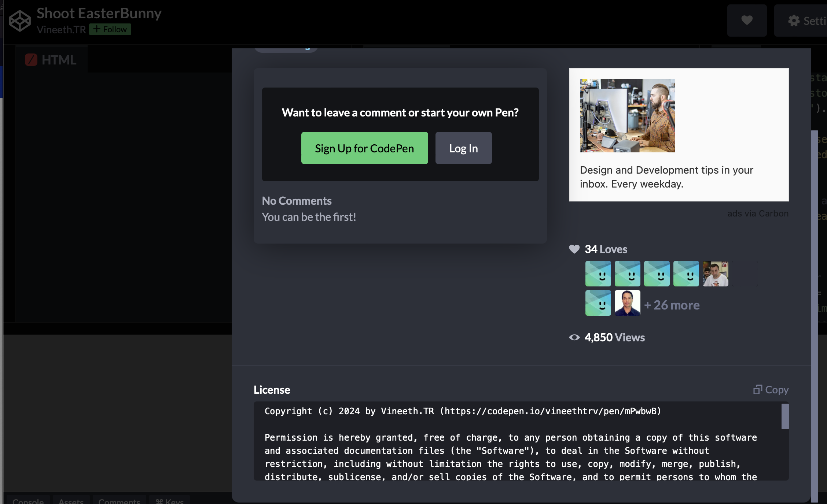Open the Assets tab at bottom
Image resolution: width=827 pixels, height=504 pixels.
[x=71, y=501]
